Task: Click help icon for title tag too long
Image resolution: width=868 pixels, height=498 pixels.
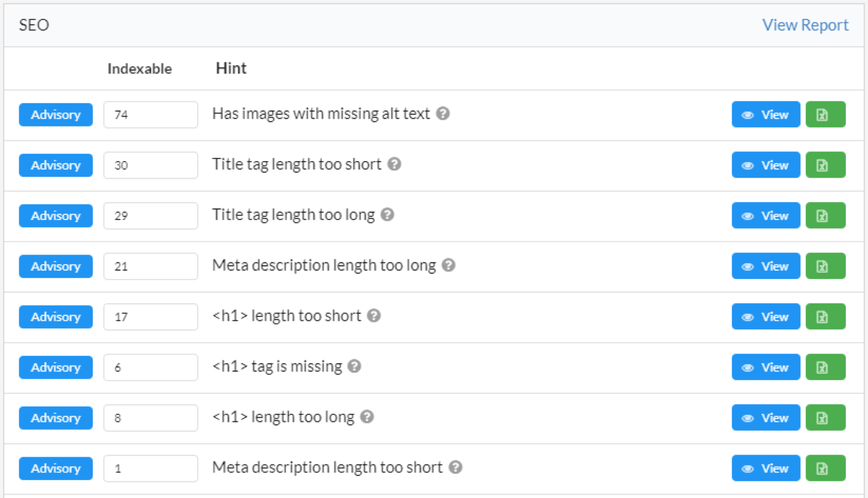Action: tap(387, 214)
